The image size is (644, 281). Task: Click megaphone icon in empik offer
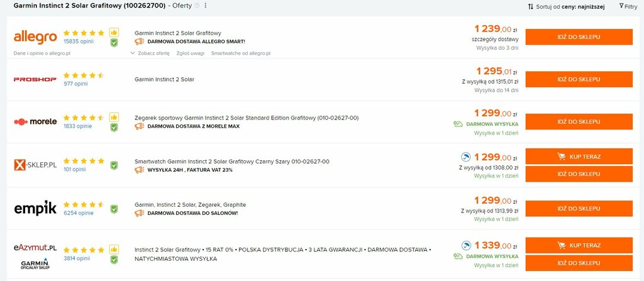pyautogui.click(x=139, y=213)
